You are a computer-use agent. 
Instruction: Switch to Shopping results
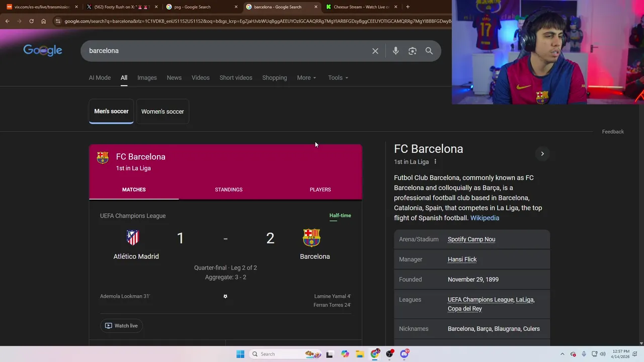pyautogui.click(x=274, y=77)
